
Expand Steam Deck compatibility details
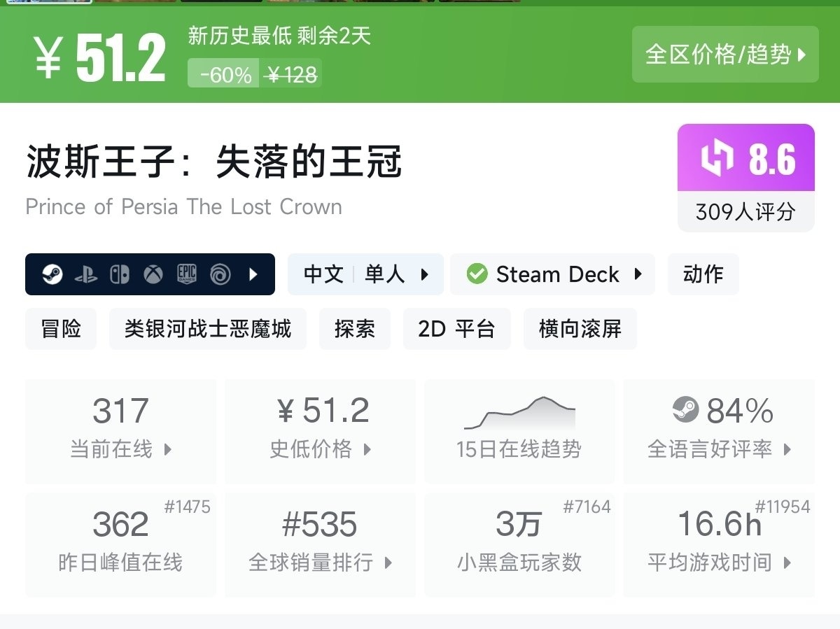(x=553, y=274)
